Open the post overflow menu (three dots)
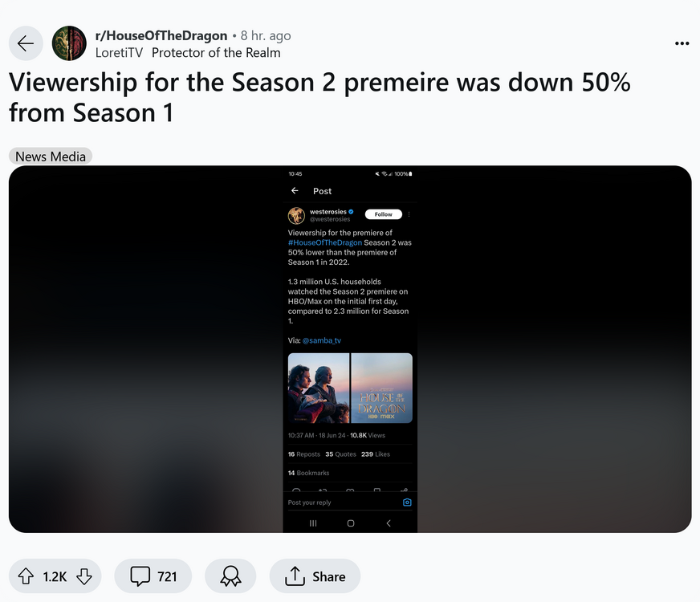Image resolution: width=700 pixels, height=602 pixels. tap(682, 43)
